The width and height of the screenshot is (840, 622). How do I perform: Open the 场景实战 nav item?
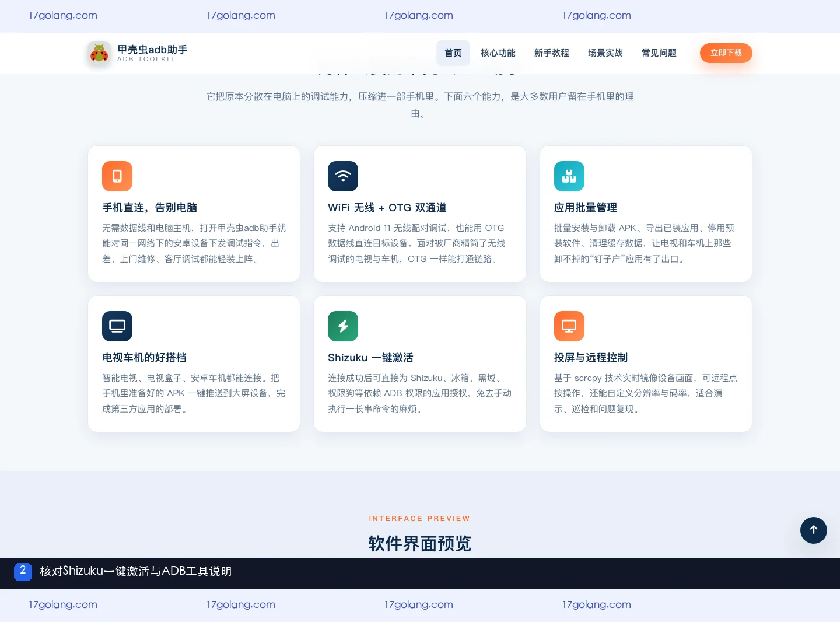click(605, 53)
